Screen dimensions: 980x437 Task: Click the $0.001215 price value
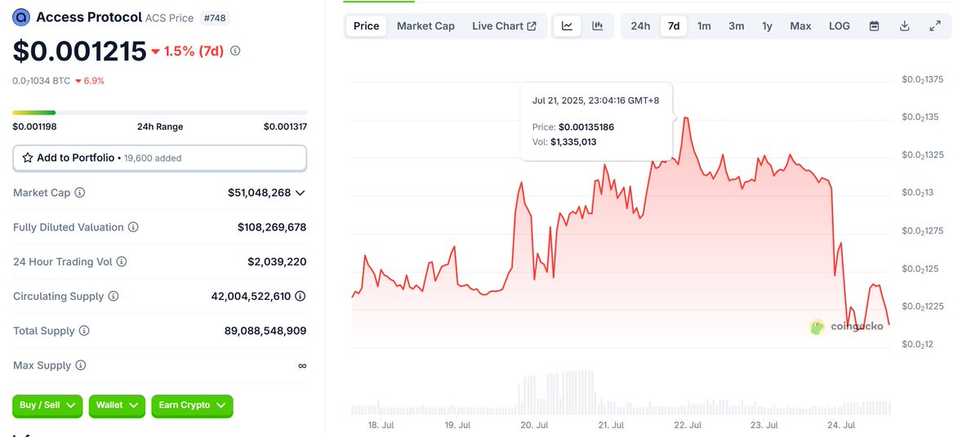78,51
